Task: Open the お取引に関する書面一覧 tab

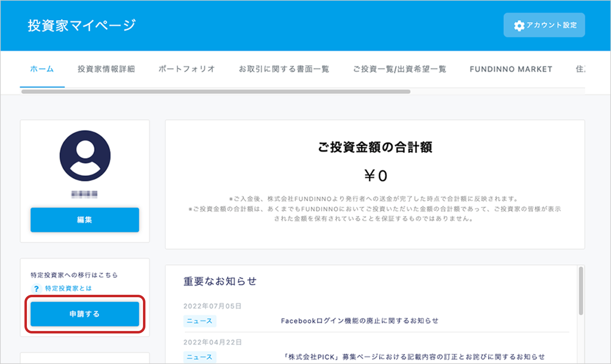Action: point(284,69)
